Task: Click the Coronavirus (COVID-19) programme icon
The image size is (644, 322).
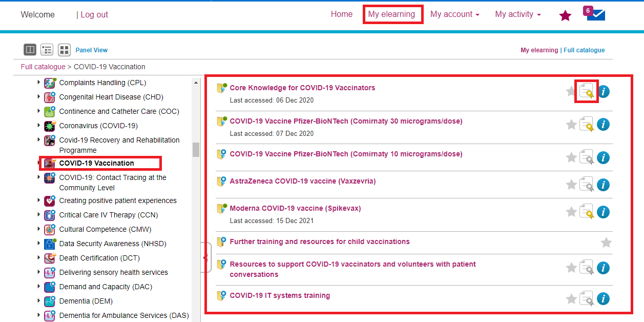Action: pos(50,126)
